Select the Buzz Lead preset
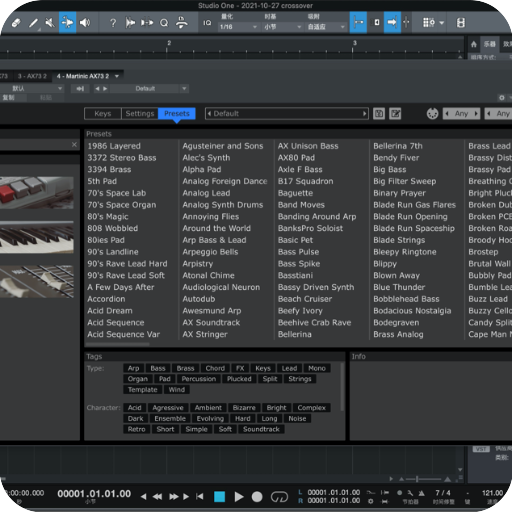Image resolution: width=512 pixels, height=512 pixels. pyautogui.click(x=488, y=299)
